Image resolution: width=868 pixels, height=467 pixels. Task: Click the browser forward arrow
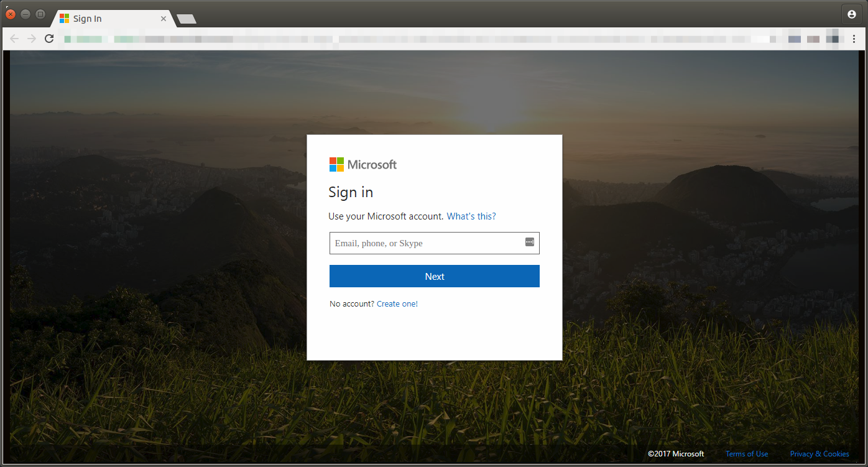(x=31, y=38)
